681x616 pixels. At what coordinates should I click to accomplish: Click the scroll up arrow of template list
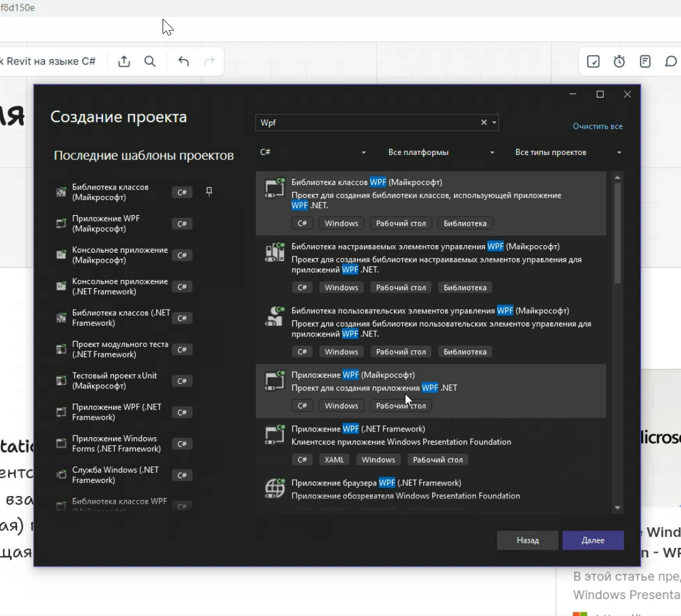[617, 177]
